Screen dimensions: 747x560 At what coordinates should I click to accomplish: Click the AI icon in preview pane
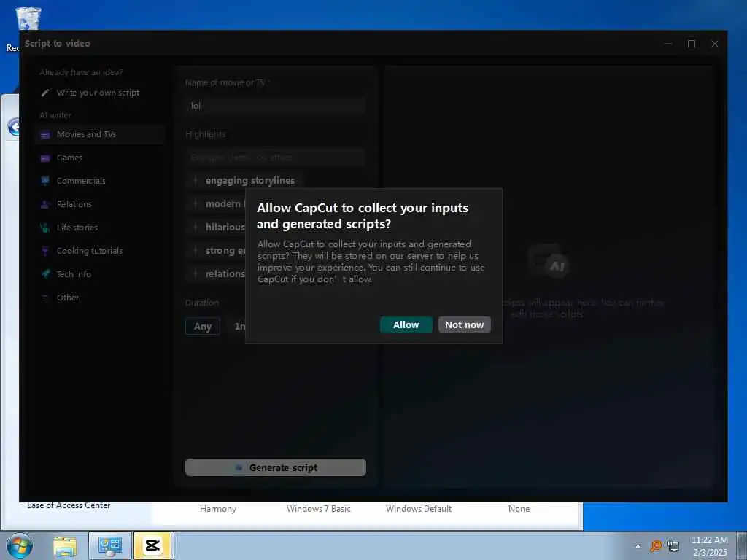tap(547, 262)
